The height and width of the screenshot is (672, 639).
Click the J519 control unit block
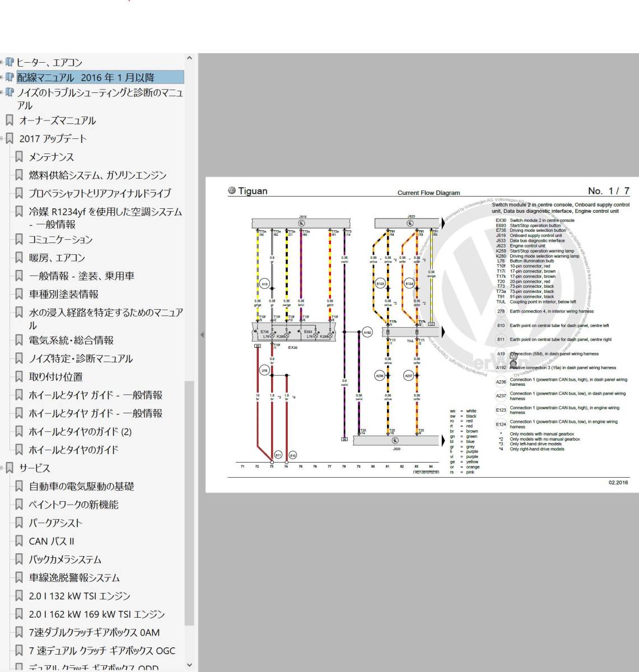(x=302, y=223)
